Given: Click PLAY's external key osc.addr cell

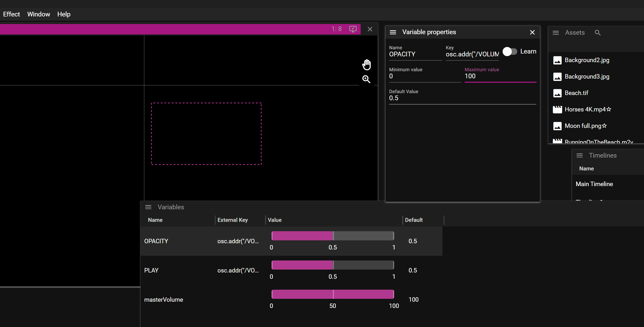Looking at the screenshot, I should [x=238, y=270].
